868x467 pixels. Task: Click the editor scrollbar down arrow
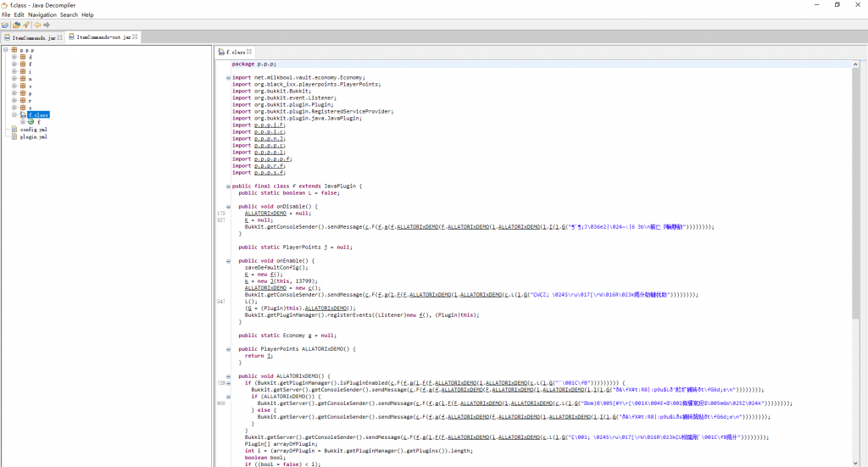856,463
